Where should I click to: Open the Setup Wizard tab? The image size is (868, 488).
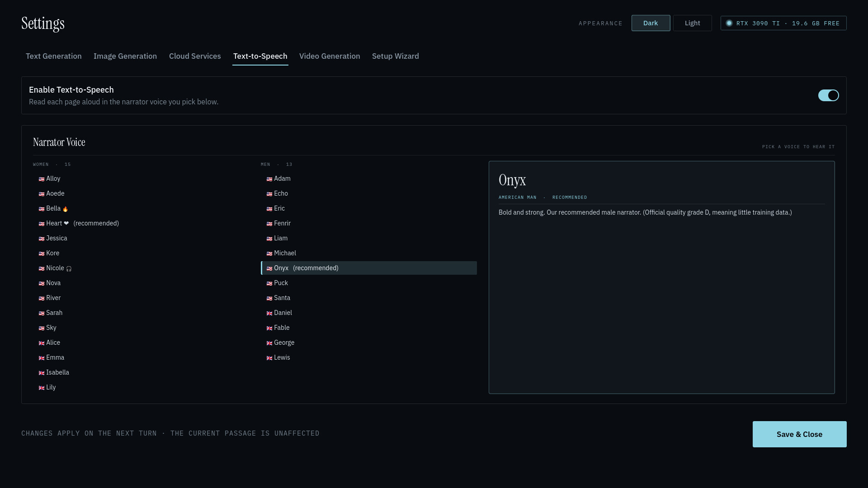coord(396,56)
